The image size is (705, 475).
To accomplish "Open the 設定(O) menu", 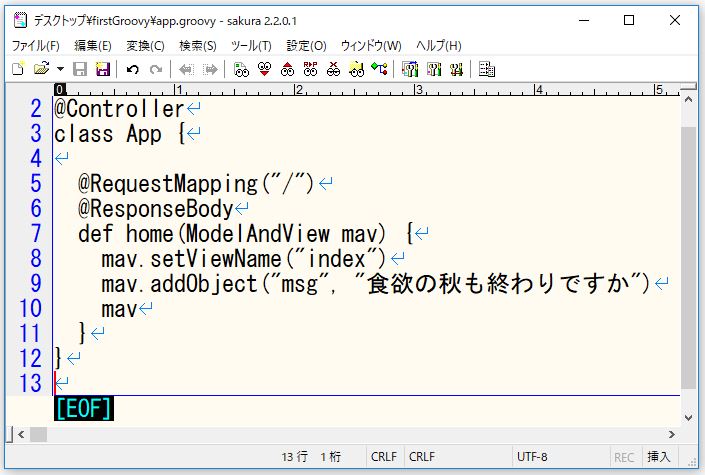I will coord(306,45).
